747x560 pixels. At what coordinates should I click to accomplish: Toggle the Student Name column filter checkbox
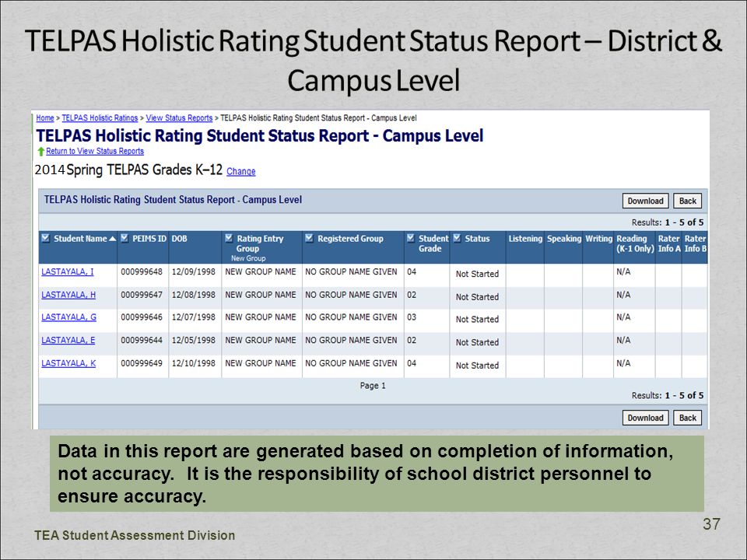pyautogui.click(x=46, y=238)
